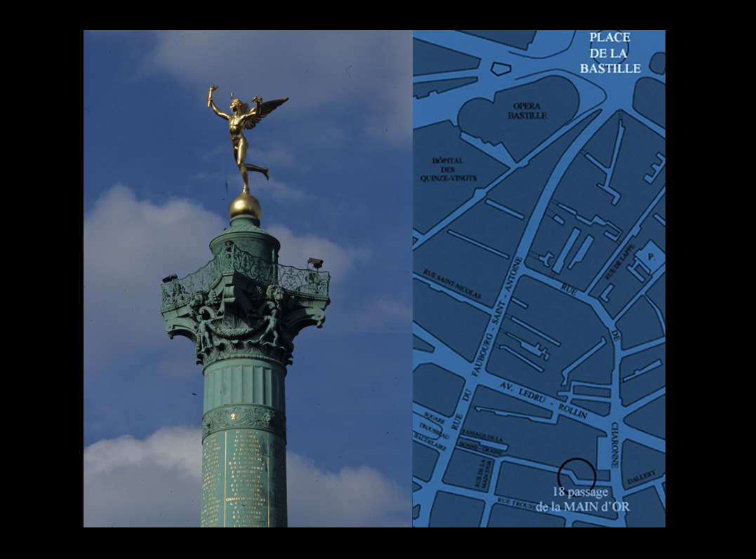Click the RUE TROUSSEAU street label

tap(517, 504)
